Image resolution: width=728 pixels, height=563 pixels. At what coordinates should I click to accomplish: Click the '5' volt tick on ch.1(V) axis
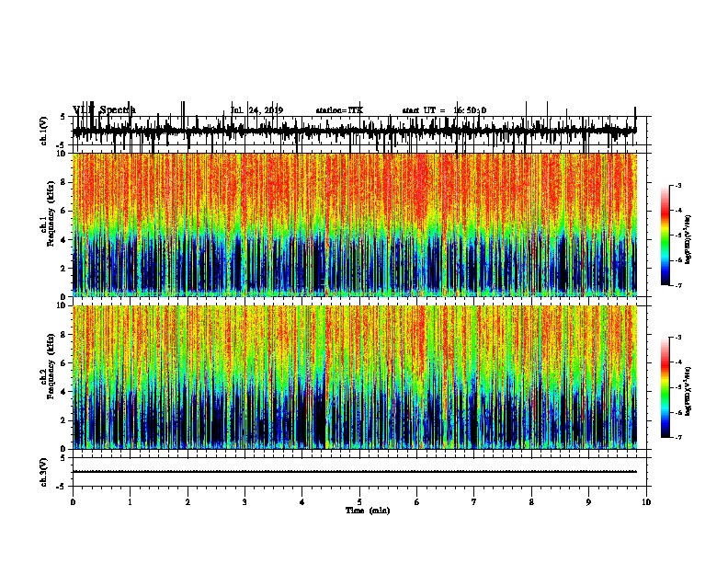[x=63, y=117]
